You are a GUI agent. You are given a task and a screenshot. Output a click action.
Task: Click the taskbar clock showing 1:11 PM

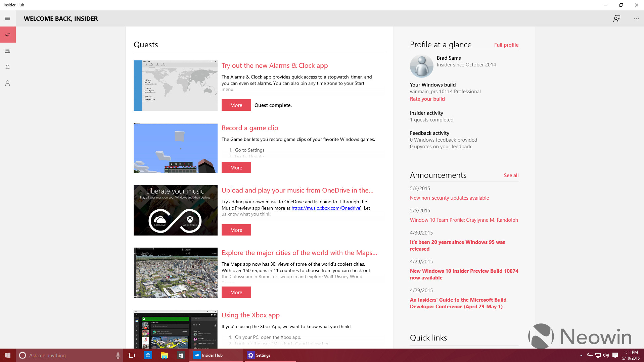pos(631,355)
